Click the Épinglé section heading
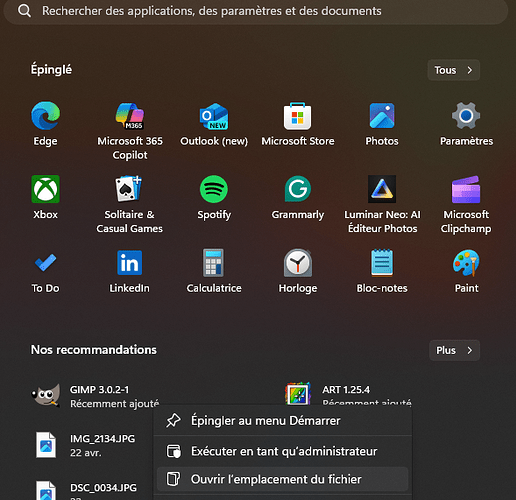The image size is (516, 500). coord(51,70)
